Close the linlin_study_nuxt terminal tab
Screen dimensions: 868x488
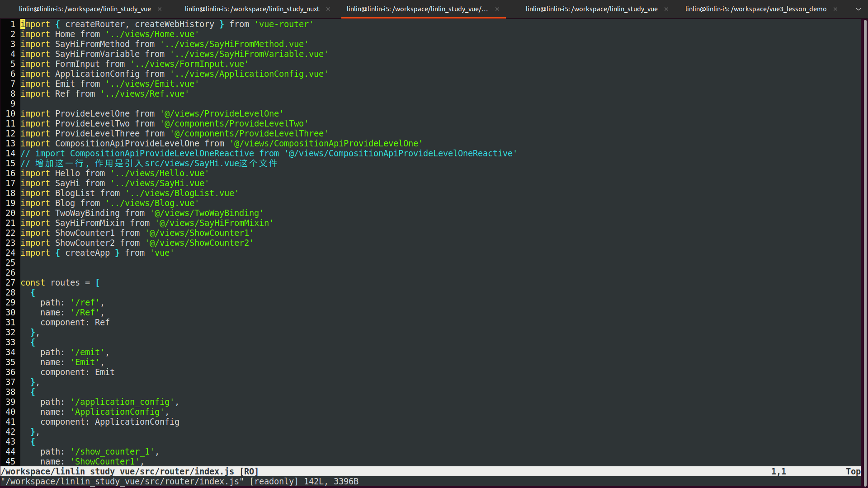click(328, 9)
